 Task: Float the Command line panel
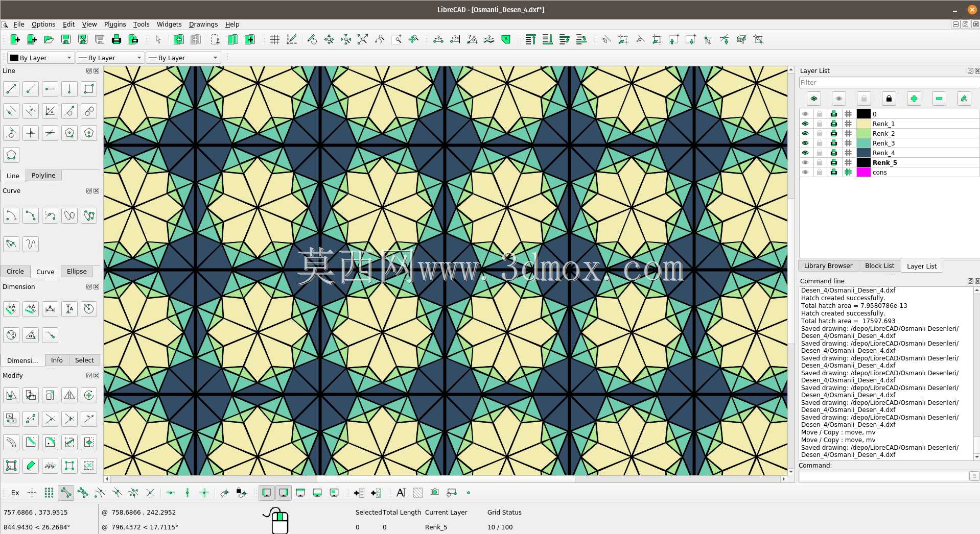coord(970,281)
